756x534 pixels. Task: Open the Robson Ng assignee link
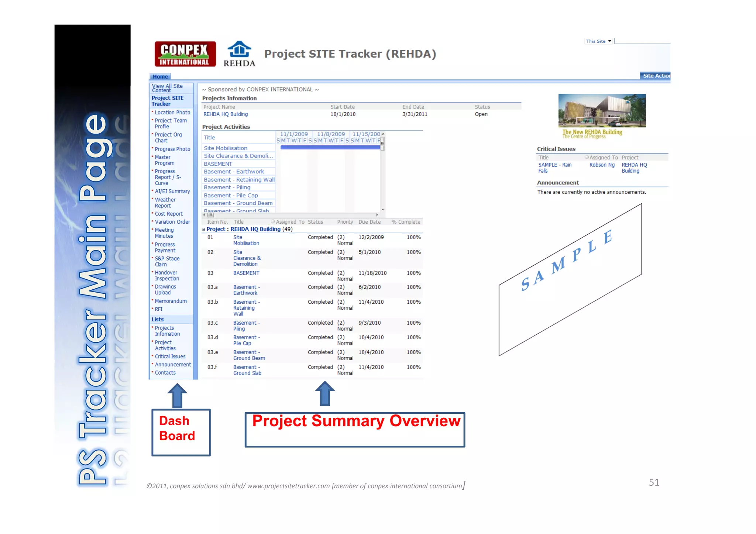tap(602, 165)
